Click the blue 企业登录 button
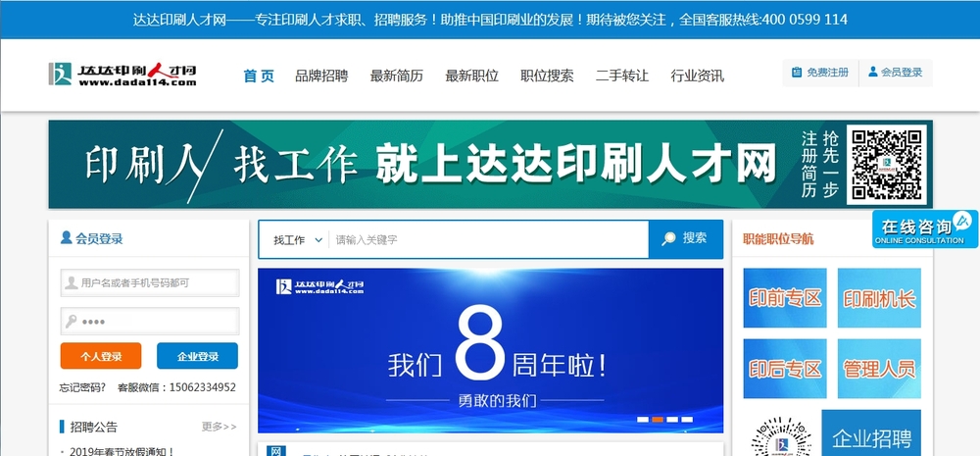980x456 pixels. click(x=198, y=356)
